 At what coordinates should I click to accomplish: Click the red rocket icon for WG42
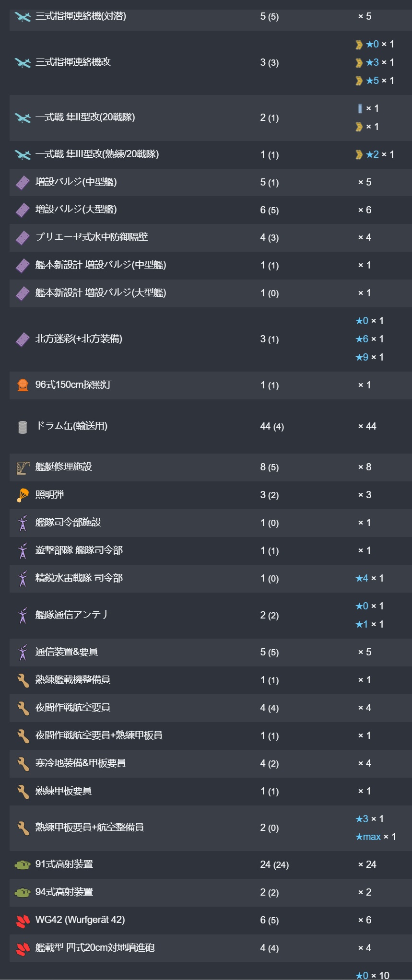23,921
